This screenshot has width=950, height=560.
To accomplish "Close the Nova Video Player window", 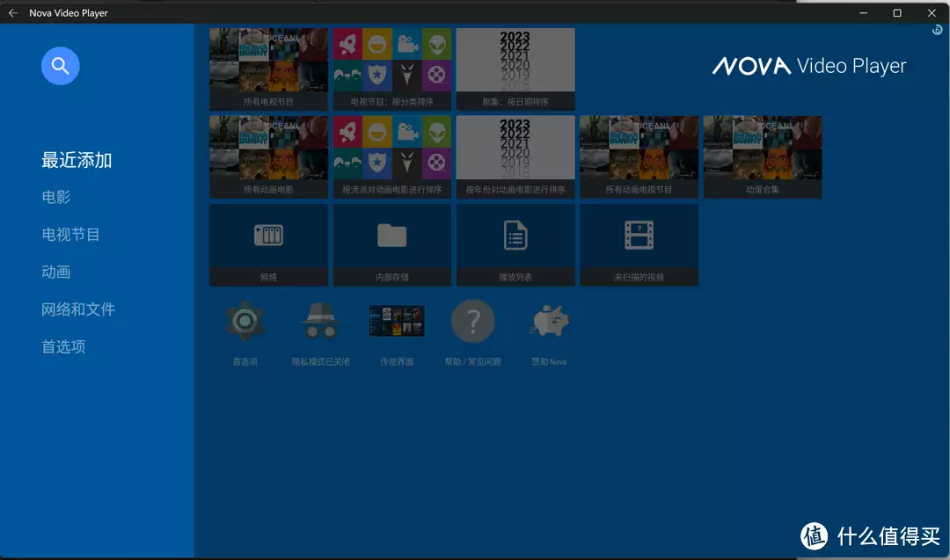I will pyautogui.click(x=932, y=12).
